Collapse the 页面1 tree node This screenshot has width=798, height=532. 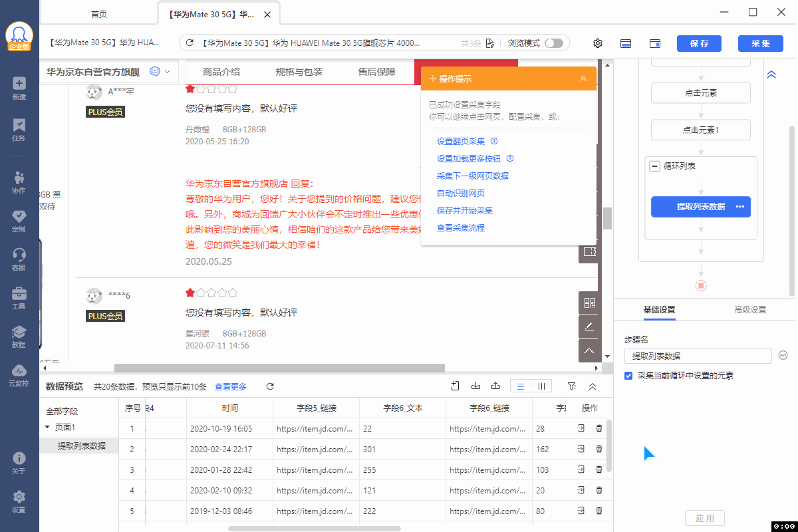click(47, 427)
